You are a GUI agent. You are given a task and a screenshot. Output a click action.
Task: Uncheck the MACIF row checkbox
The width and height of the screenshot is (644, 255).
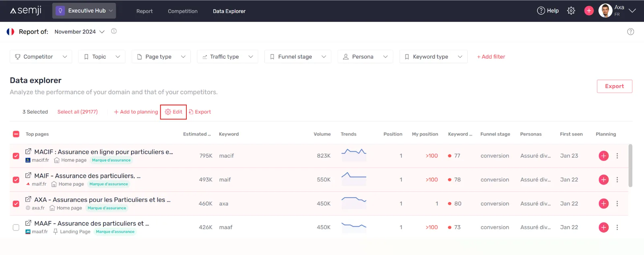tap(16, 156)
